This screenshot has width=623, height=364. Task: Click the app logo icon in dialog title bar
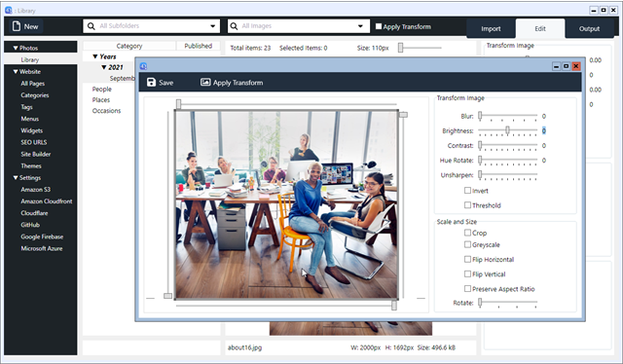tap(143, 66)
